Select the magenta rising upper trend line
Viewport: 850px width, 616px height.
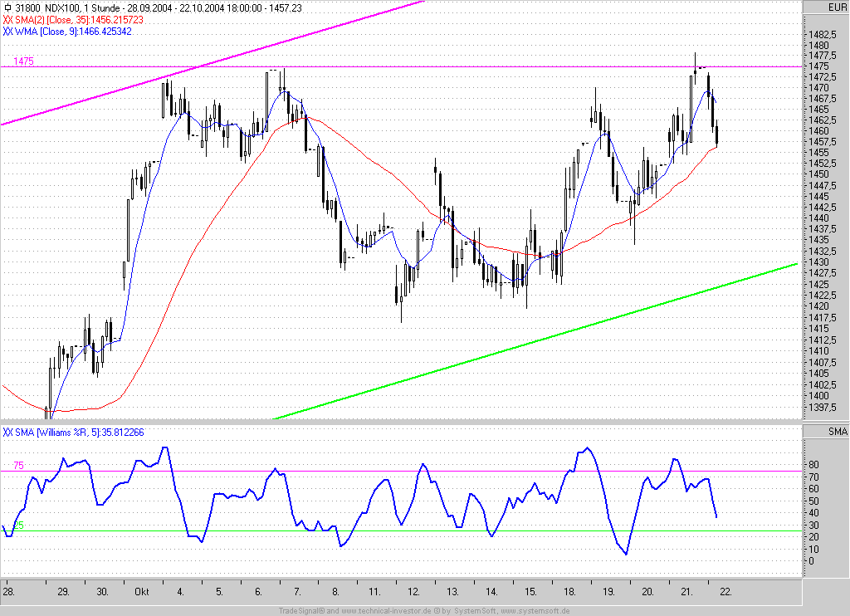tap(212, 62)
